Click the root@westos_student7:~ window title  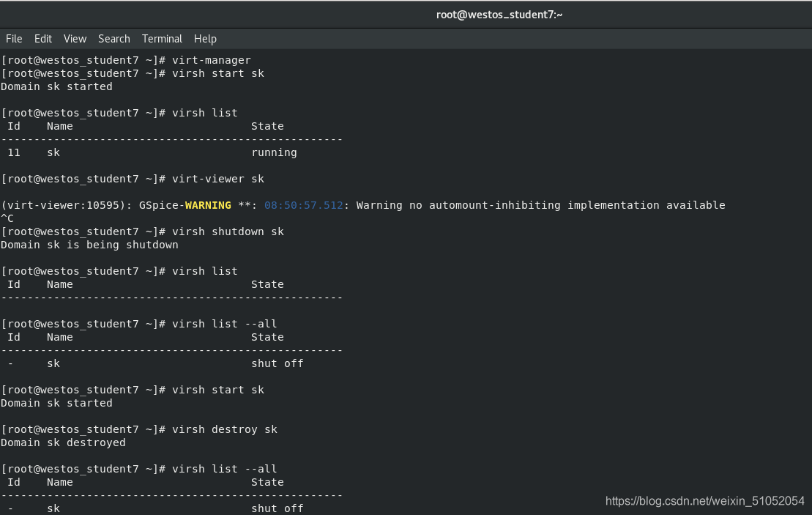499,15
